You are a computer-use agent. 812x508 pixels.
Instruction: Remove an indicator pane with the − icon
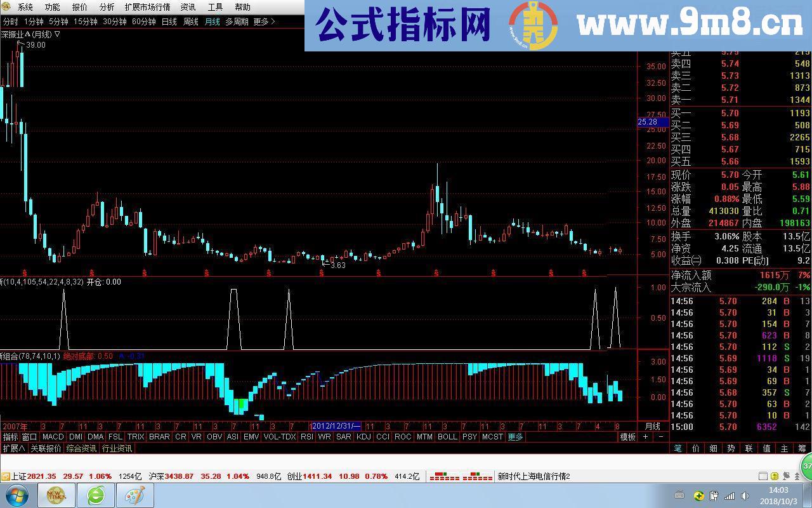tap(660, 437)
